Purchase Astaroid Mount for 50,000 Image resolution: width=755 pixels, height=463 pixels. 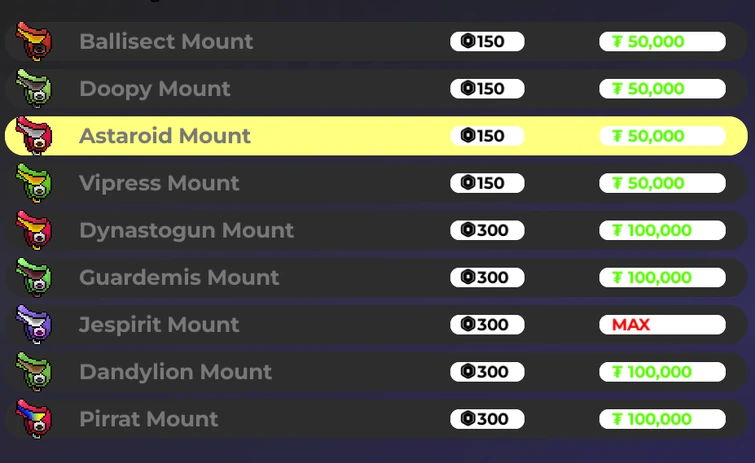[662, 136]
